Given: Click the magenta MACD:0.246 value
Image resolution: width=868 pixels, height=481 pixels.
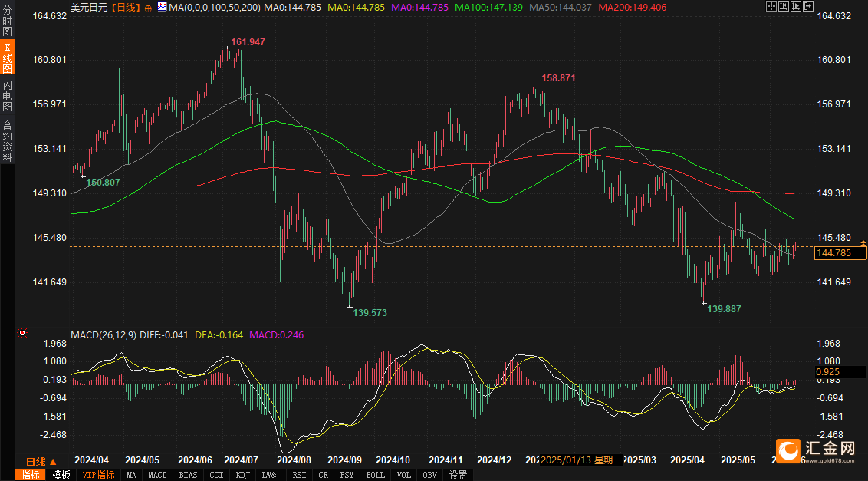Looking at the screenshot, I should (276, 334).
